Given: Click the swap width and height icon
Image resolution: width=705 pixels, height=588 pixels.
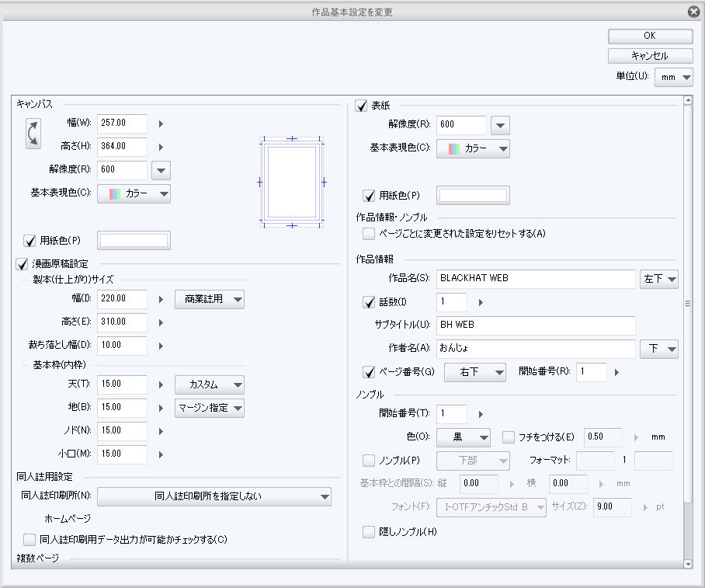Looking at the screenshot, I should 33,134.
